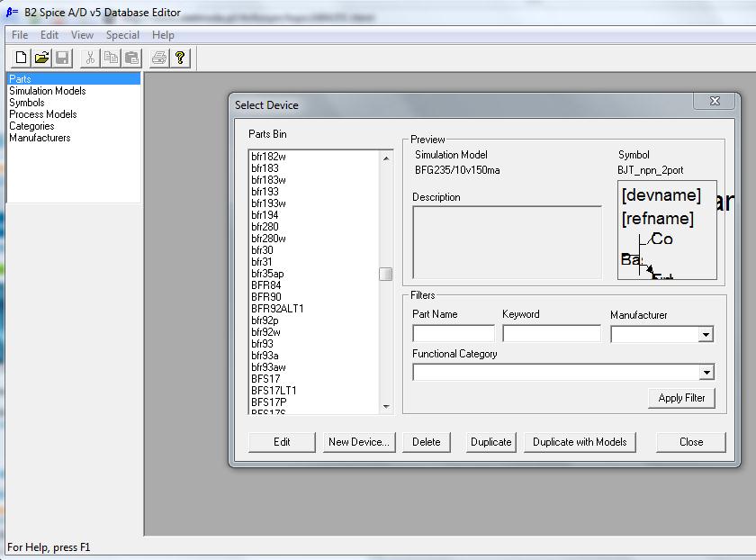756x560 pixels.
Task: Click the Parts Bin scroll up arrow
Action: tap(386, 158)
